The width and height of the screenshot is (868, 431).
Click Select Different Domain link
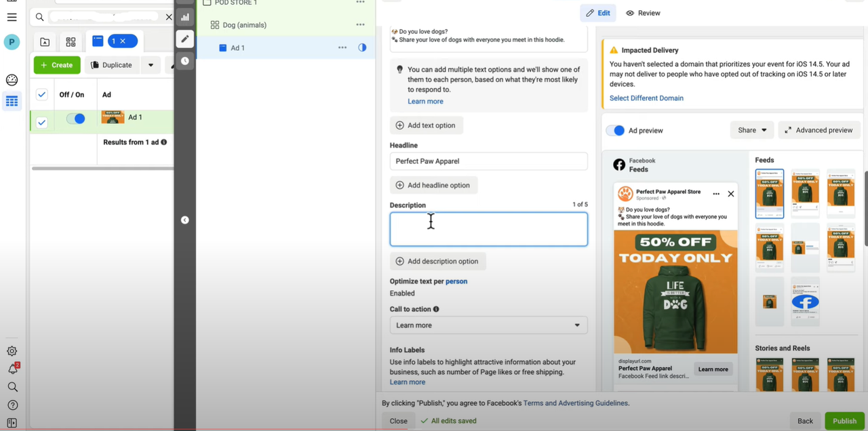[646, 98]
